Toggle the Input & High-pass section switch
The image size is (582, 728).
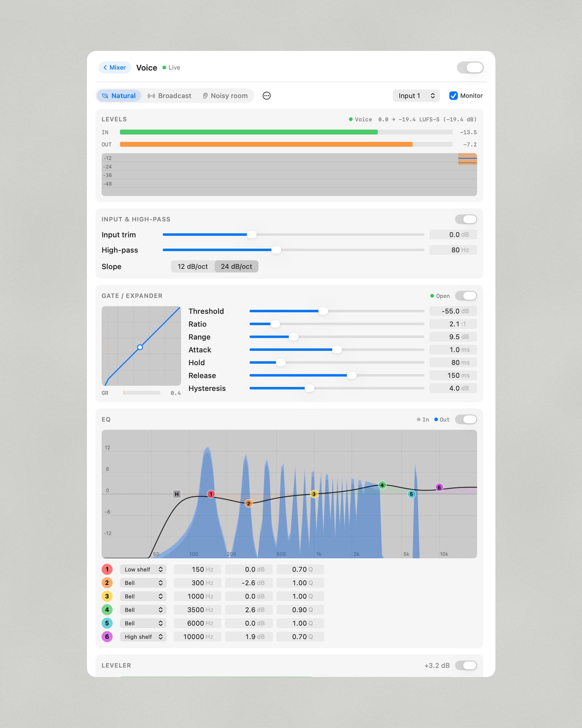pos(466,219)
